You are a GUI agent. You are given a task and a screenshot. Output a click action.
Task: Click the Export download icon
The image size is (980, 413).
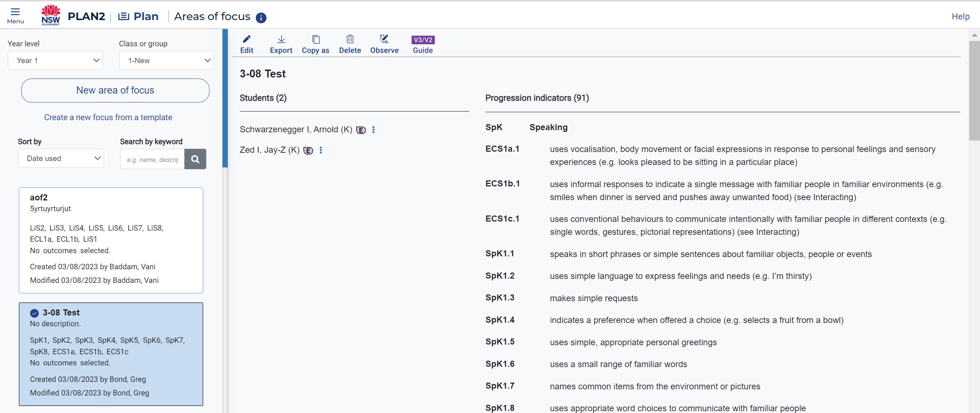[x=281, y=44]
